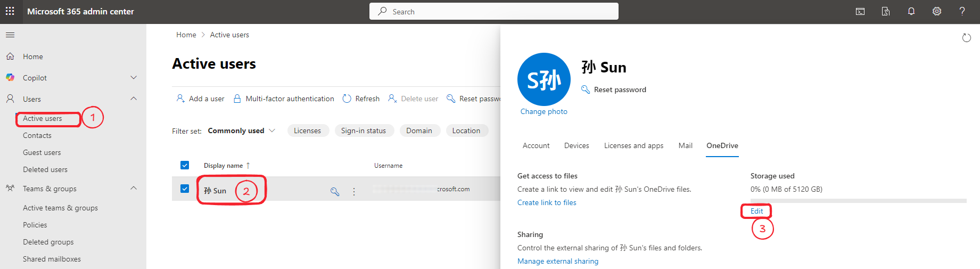Click Edit under Storage used
This screenshot has height=269, width=980.
coord(756,211)
